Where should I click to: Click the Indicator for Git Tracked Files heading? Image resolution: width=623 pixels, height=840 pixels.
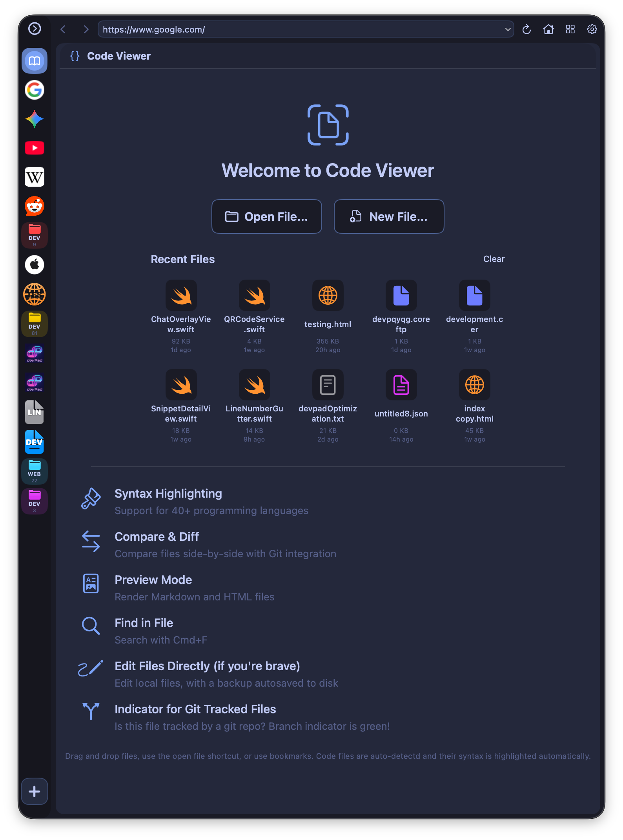pyautogui.click(x=195, y=709)
